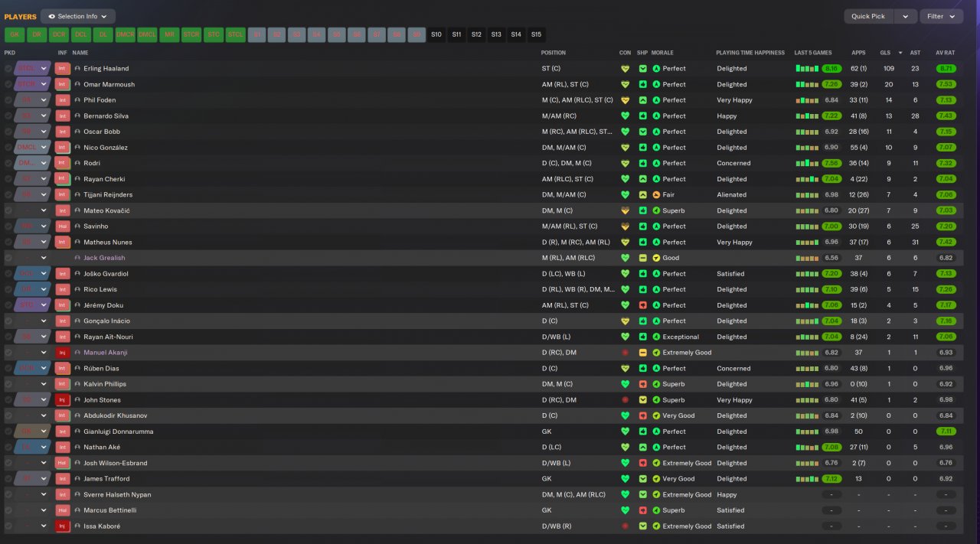Select the GK position slot
980x544 pixels.
[15, 34]
